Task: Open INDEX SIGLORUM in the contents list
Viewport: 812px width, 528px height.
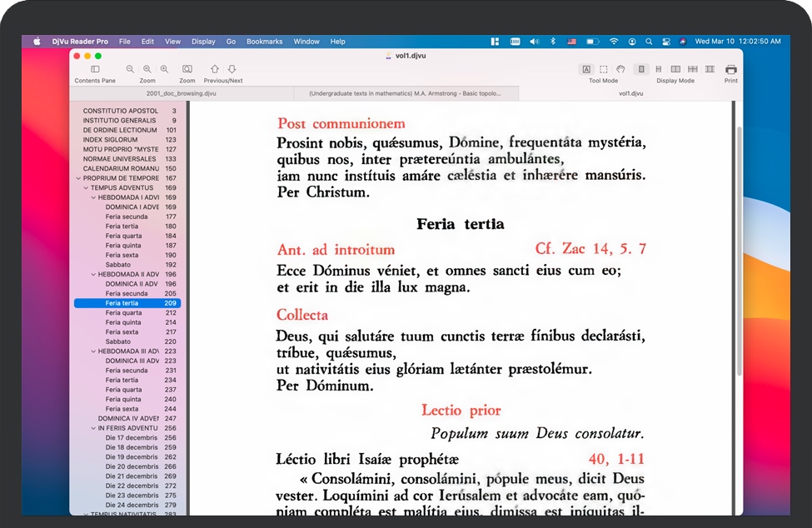Action: 111,140
